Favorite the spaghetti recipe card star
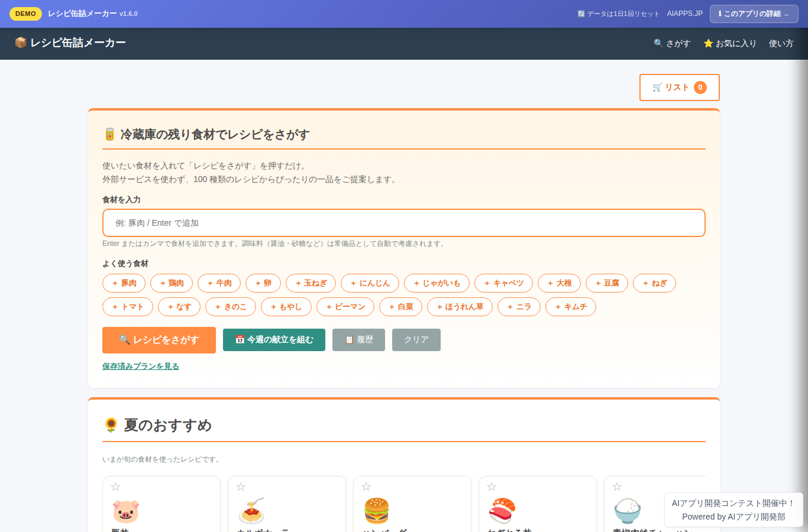This screenshot has height=532, width=808. pos(241,486)
